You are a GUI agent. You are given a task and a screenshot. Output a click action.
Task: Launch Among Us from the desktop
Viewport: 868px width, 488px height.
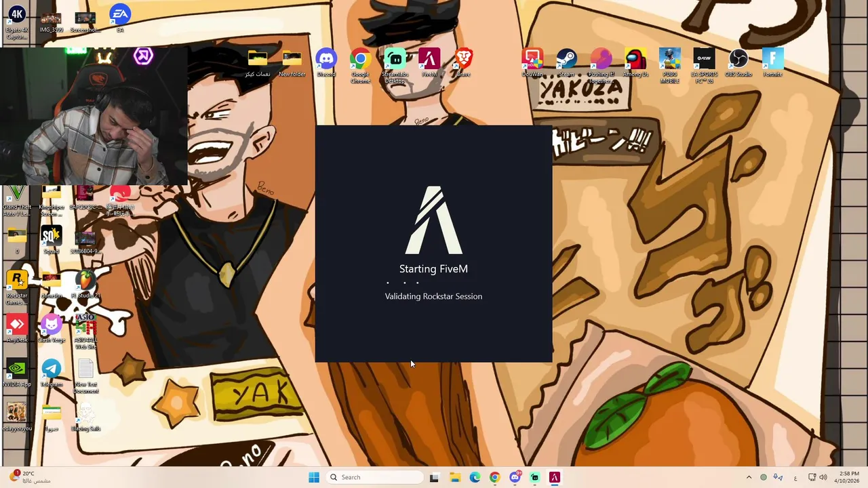(635, 62)
